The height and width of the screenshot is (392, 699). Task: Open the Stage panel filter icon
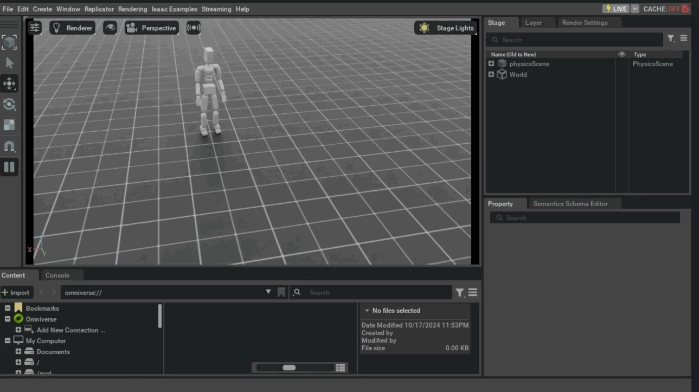(671, 39)
